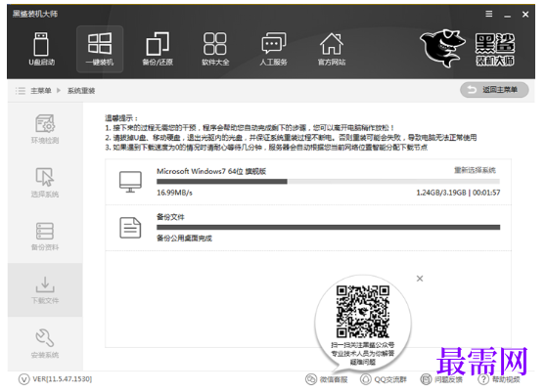The width and height of the screenshot is (546, 392).
Task: Select 备份资料 step in sidebar
Action: [45, 237]
